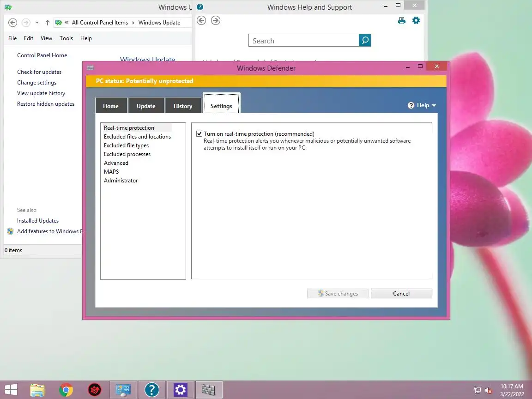The image size is (532, 399).
Task: Click search magnifier in Help and Support
Action: [x=365, y=40]
